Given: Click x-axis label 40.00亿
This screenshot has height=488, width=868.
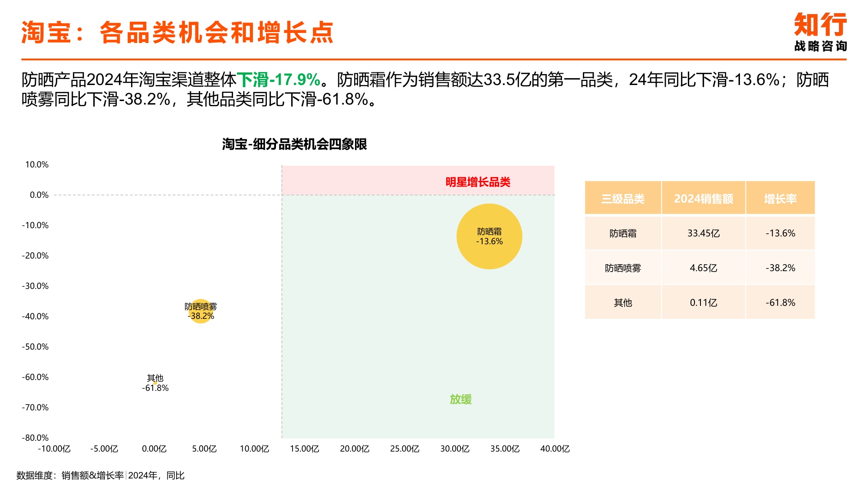Looking at the screenshot, I should (555, 449).
